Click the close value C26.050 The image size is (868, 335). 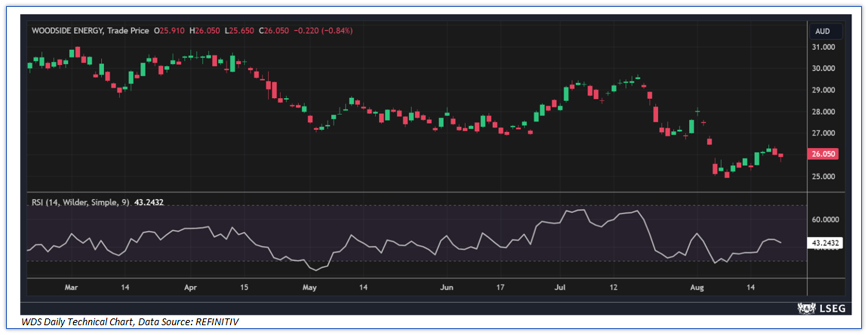coord(274,31)
